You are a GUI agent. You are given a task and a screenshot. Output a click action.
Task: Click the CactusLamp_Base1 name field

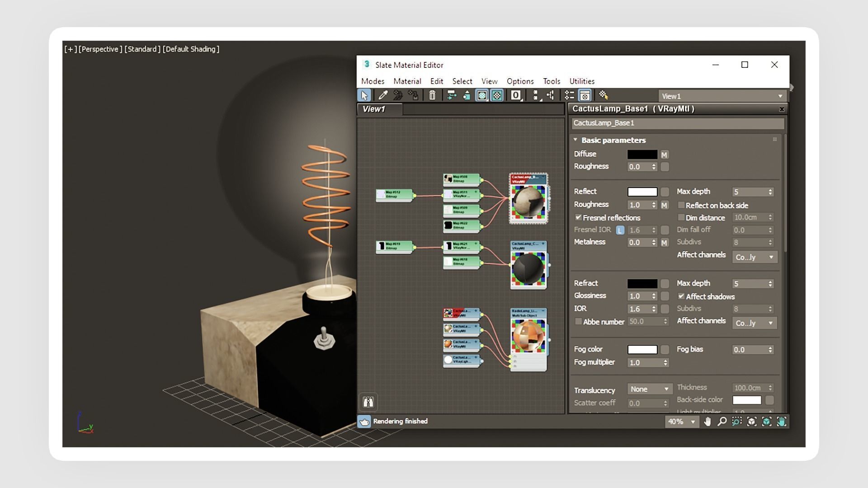[x=677, y=123]
